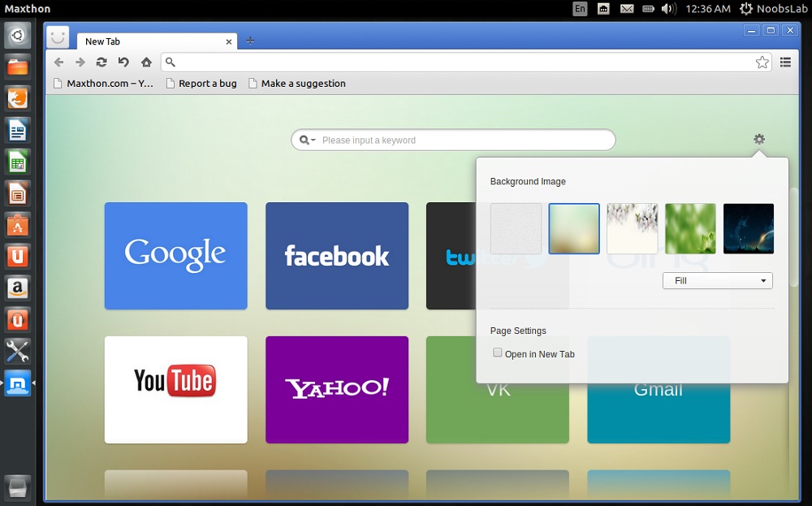Select the green leaves background thumbnail

(690, 228)
